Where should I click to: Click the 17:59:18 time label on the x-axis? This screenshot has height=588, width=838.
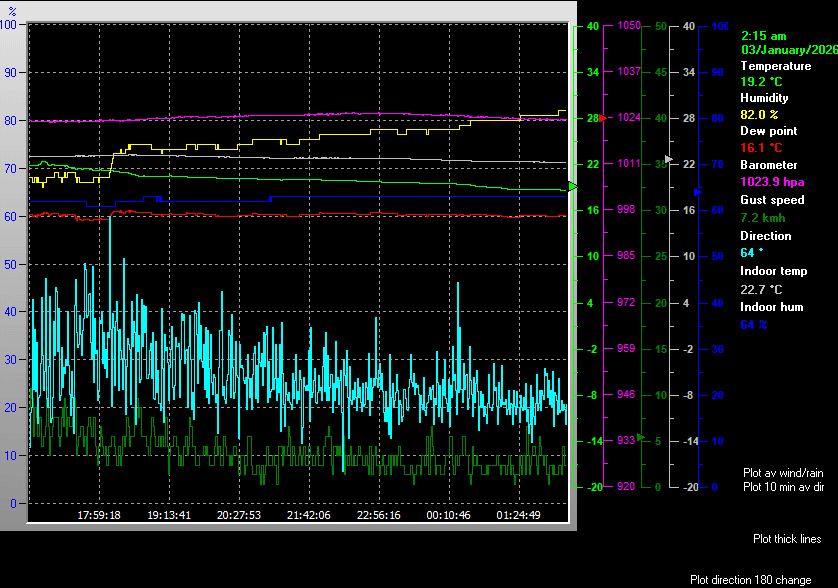99,515
